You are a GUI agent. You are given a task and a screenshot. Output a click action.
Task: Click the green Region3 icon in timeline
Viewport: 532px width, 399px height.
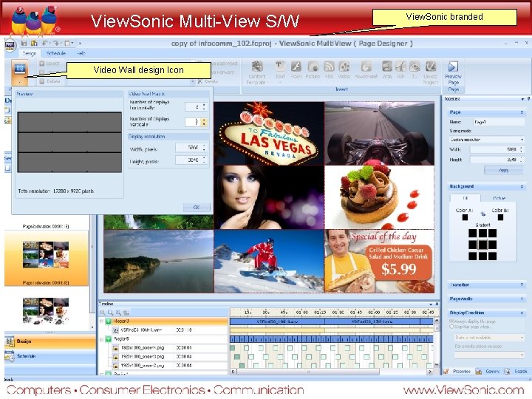tap(109, 321)
